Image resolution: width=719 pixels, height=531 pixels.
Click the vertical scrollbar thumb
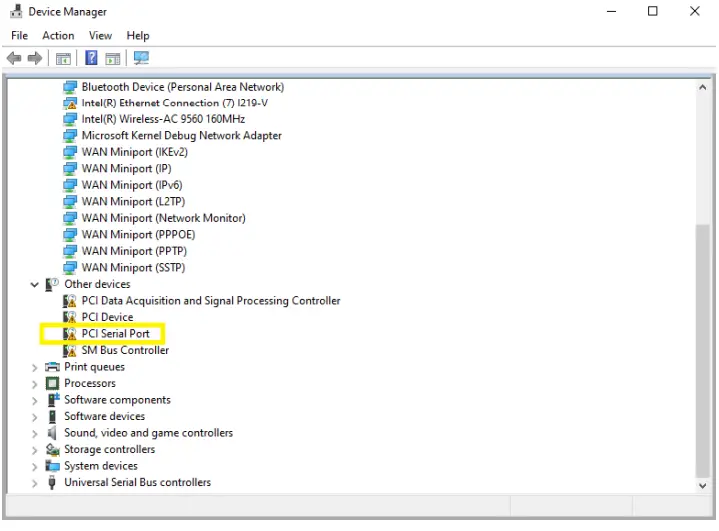click(702, 351)
